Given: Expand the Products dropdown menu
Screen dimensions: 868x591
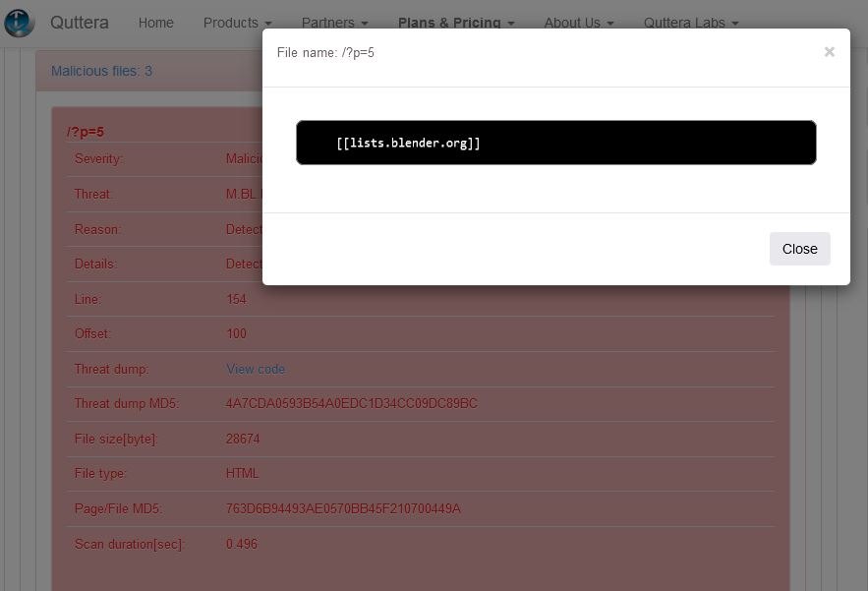Looking at the screenshot, I should [x=238, y=23].
